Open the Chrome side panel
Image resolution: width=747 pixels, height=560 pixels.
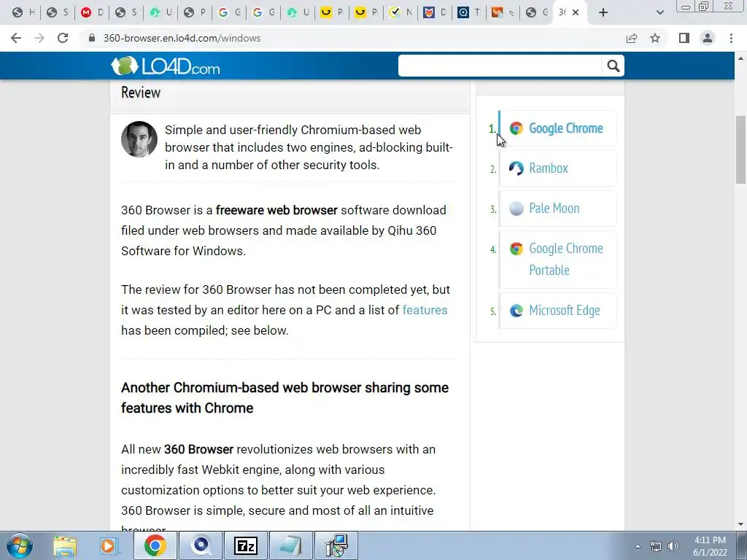[684, 38]
